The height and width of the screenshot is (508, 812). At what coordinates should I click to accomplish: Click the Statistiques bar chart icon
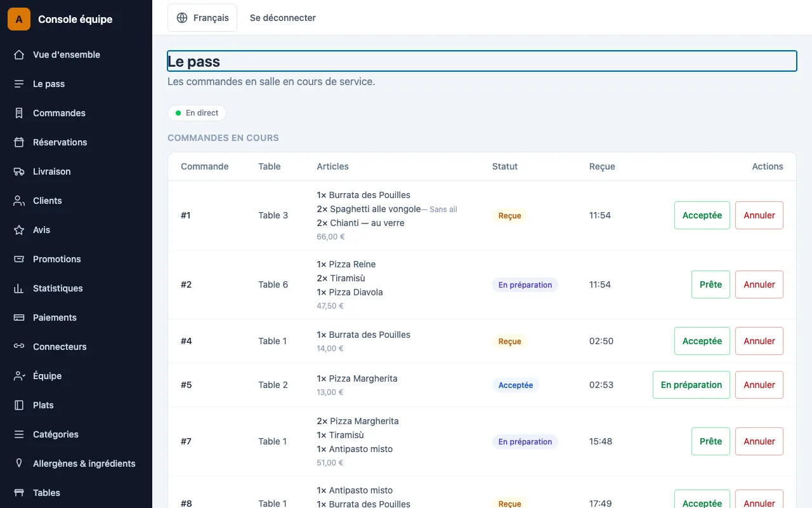coord(19,288)
